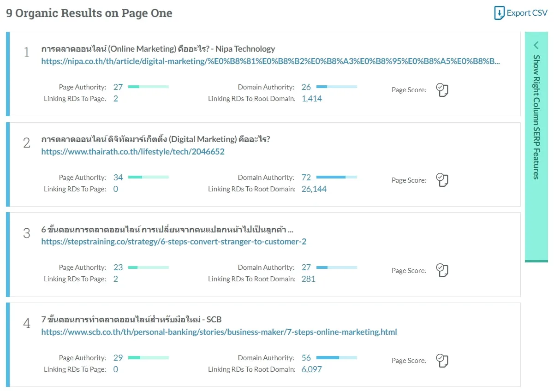The image size is (554, 392).
Task: Click the 9 Organic Results on Page One heading
Action: click(x=89, y=13)
